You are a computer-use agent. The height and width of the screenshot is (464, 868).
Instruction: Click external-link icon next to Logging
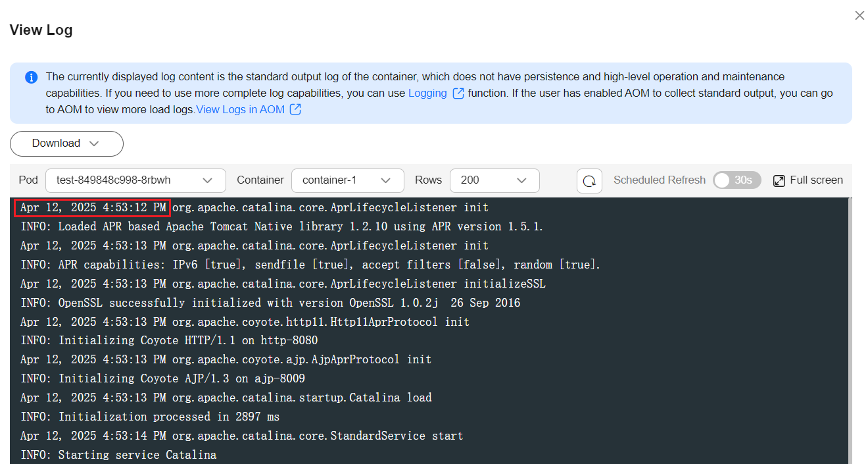[x=458, y=93]
